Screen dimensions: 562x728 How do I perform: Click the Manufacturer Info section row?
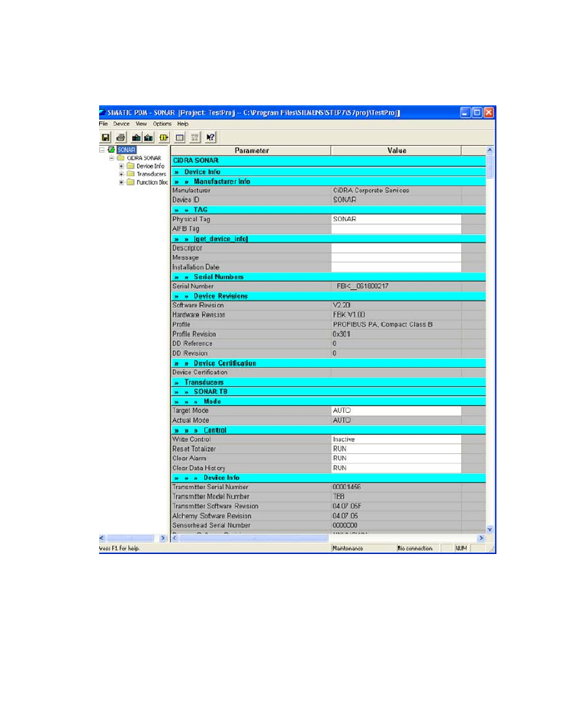[329, 182]
